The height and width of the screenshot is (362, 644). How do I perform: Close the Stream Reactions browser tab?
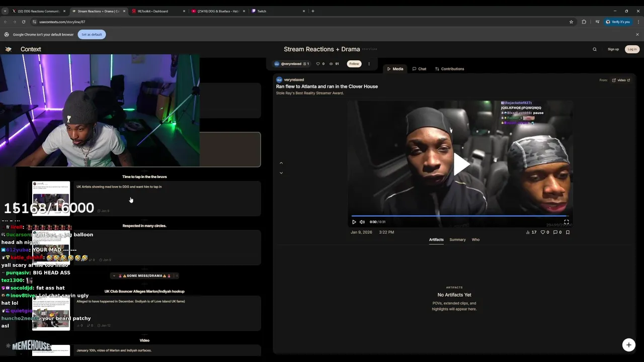(124, 11)
